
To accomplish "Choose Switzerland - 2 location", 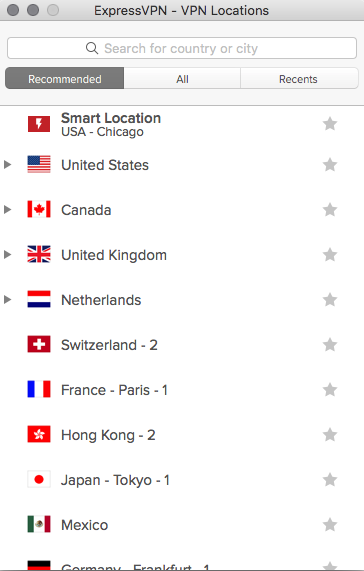I will [x=182, y=344].
